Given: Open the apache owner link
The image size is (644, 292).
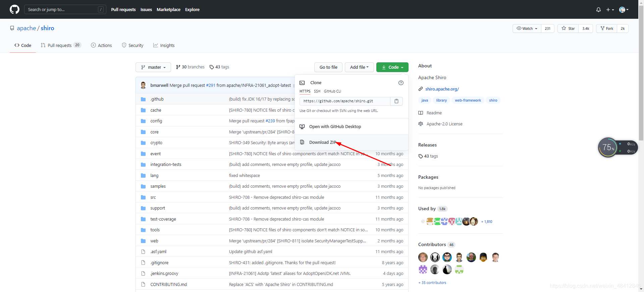Looking at the screenshot, I should point(26,28).
